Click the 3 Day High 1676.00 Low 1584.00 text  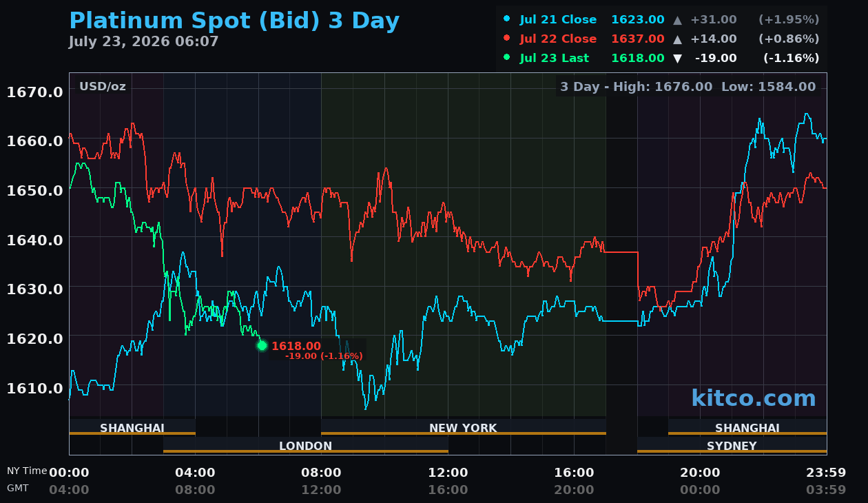tap(688, 87)
